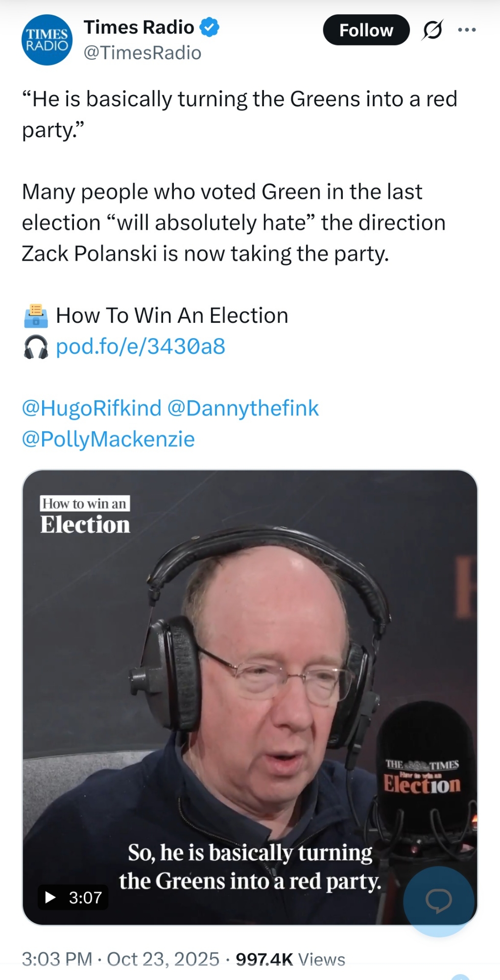Open the Times Radio profile avatar
500x980 pixels.
pyautogui.click(x=47, y=40)
